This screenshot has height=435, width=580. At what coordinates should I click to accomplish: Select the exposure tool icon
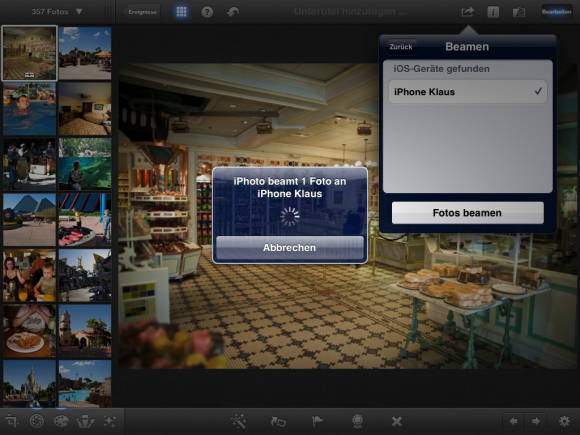pos(37,421)
